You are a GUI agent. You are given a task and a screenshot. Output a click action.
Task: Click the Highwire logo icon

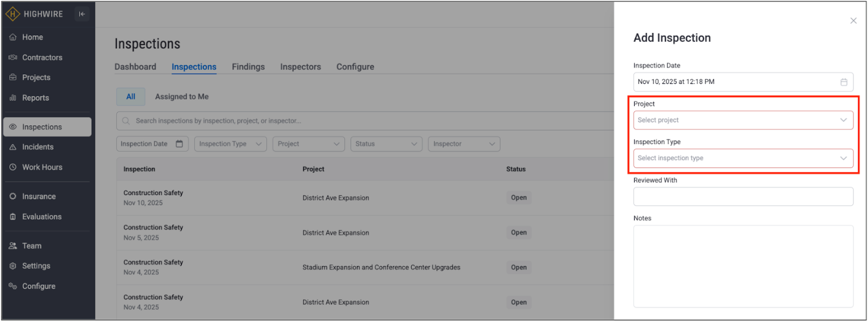tap(12, 14)
